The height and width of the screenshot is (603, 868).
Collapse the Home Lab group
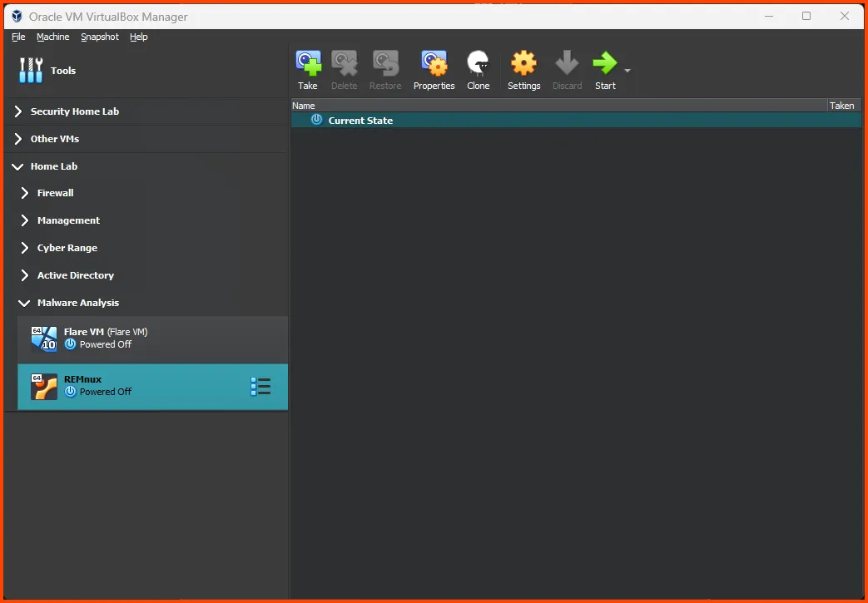tap(17, 166)
